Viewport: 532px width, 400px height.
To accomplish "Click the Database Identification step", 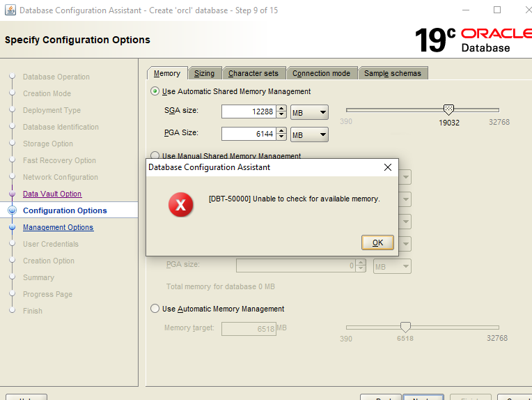I will click(x=61, y=127).
